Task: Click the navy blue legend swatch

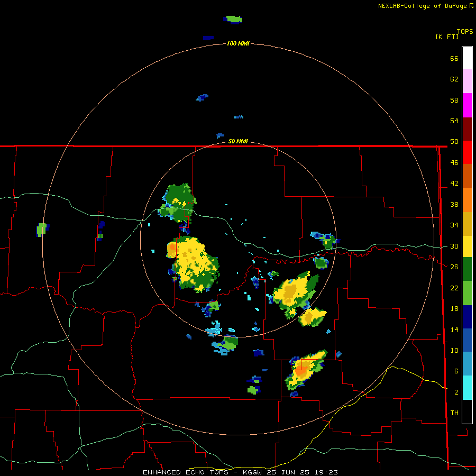Action: pyautogui.click(x=467, y=317)
